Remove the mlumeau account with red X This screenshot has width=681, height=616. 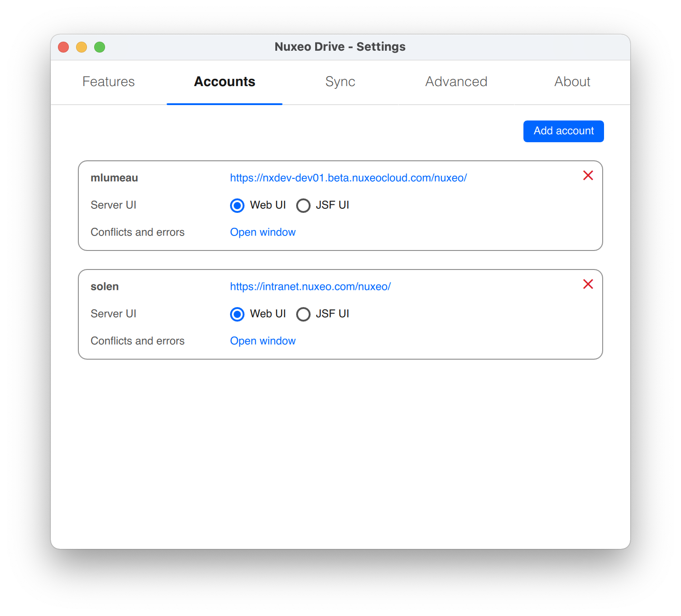pos(588,176)
